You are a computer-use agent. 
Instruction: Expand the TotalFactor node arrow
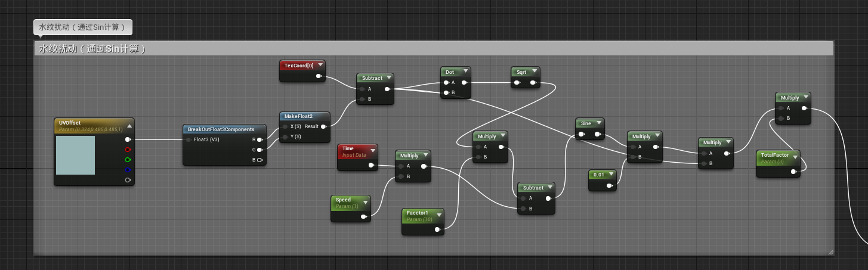[795, 157]
